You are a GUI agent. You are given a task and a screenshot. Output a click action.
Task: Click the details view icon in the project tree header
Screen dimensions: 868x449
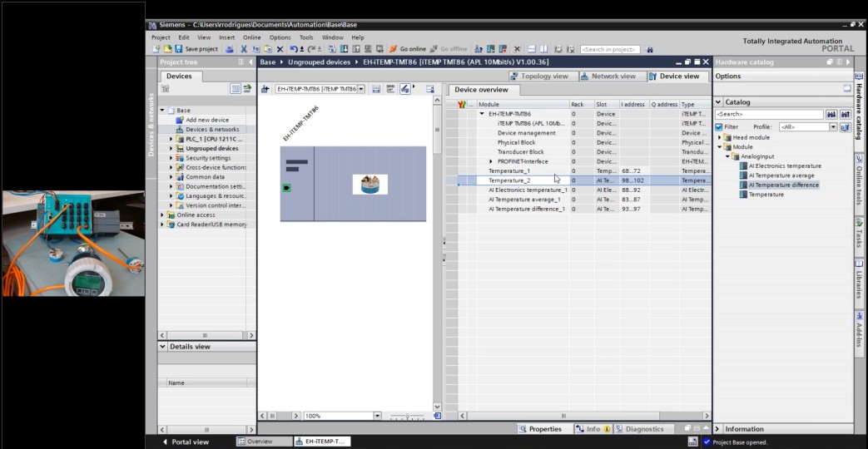coord(236,88)
